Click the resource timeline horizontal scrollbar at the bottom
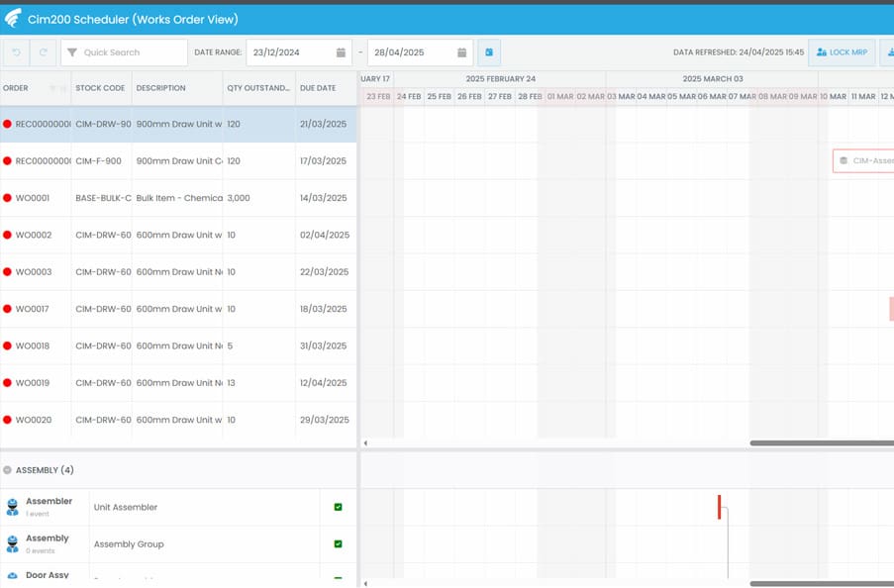 point(822,583)
